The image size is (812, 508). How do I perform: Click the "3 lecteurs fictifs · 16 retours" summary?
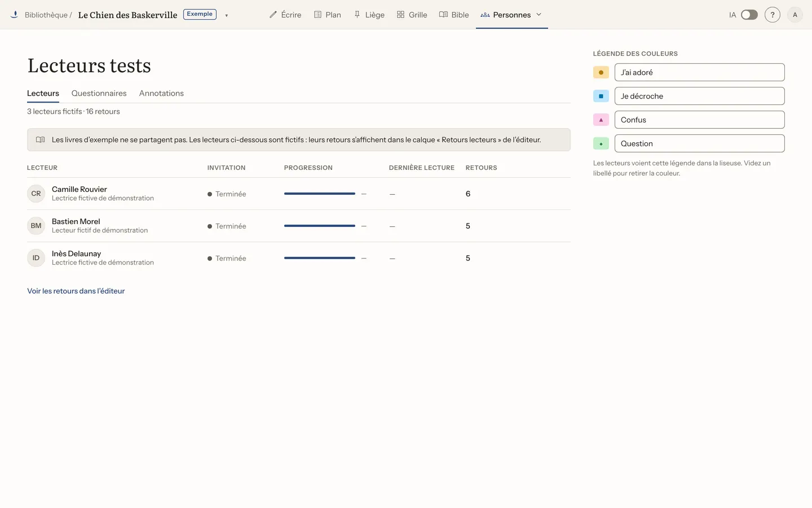pyautogui.click(x=73, y=111)
